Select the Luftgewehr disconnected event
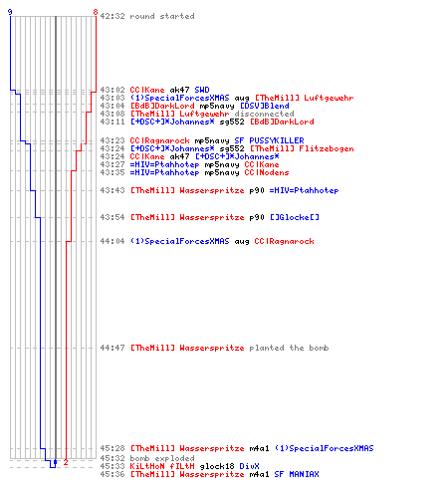The height and width of the screenshot is (498, 448). (x=212, y=114)
